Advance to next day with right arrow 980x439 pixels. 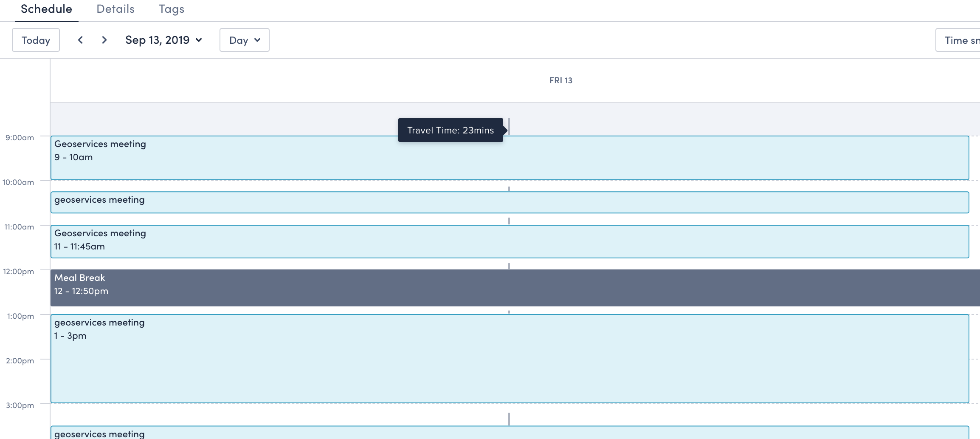tap(104, 40)
